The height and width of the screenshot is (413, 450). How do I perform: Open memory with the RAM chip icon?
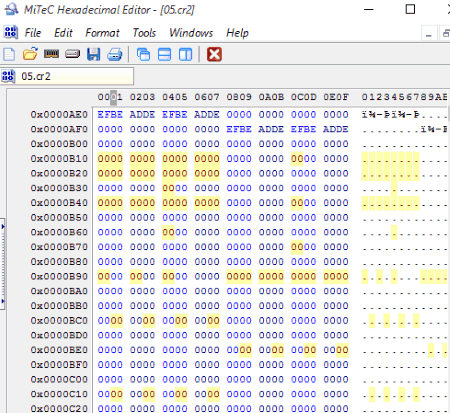(x=51, y=54)
